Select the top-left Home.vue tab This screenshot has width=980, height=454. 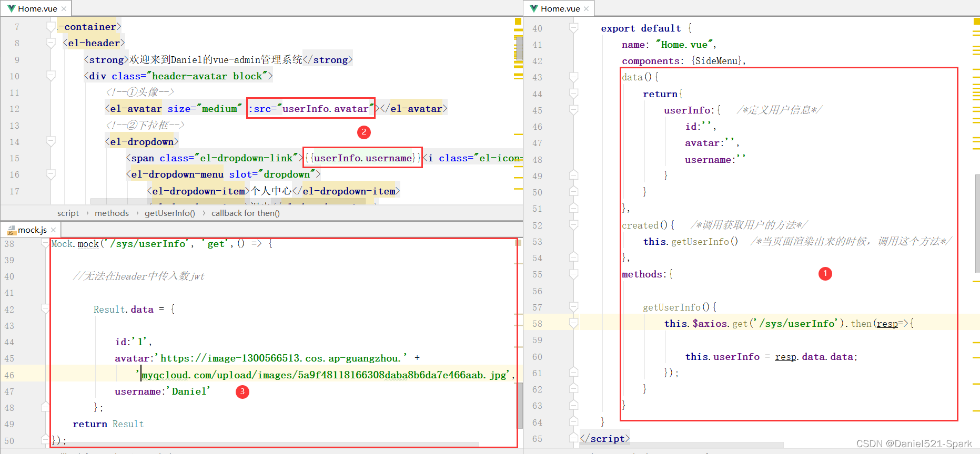[x=36, y=9]
